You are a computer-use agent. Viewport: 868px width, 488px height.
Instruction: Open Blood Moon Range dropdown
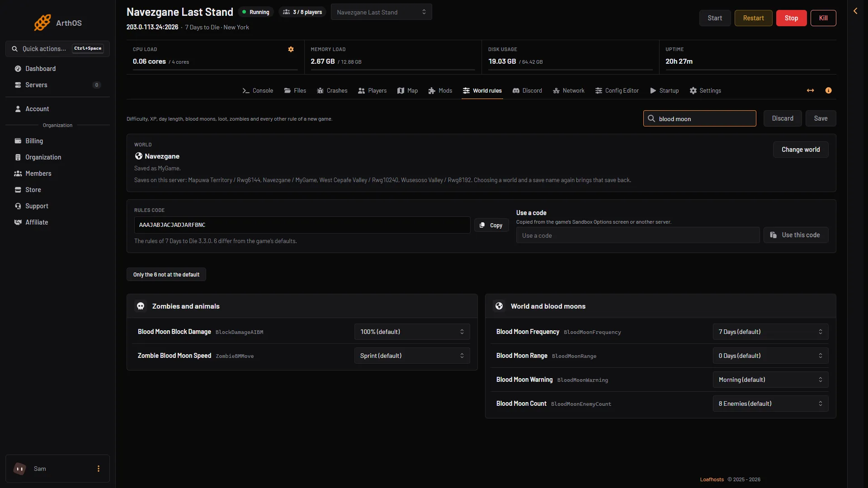tap(770, 356)
